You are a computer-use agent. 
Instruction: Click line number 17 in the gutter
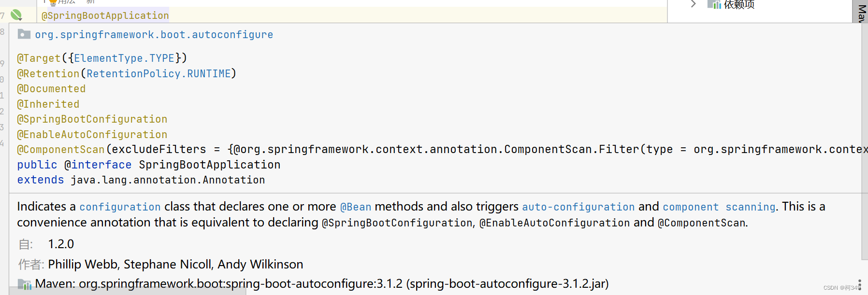pos(3,15)
